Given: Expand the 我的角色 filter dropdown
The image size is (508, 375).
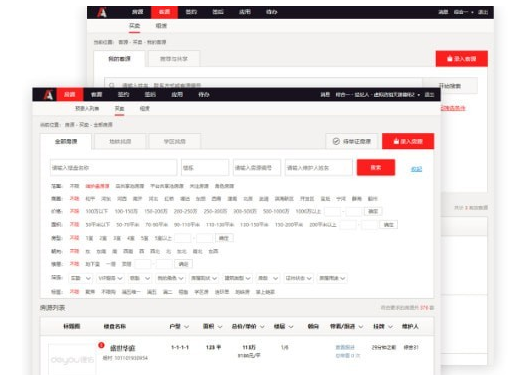Looking at the screenshot, I should click(170, 278).
